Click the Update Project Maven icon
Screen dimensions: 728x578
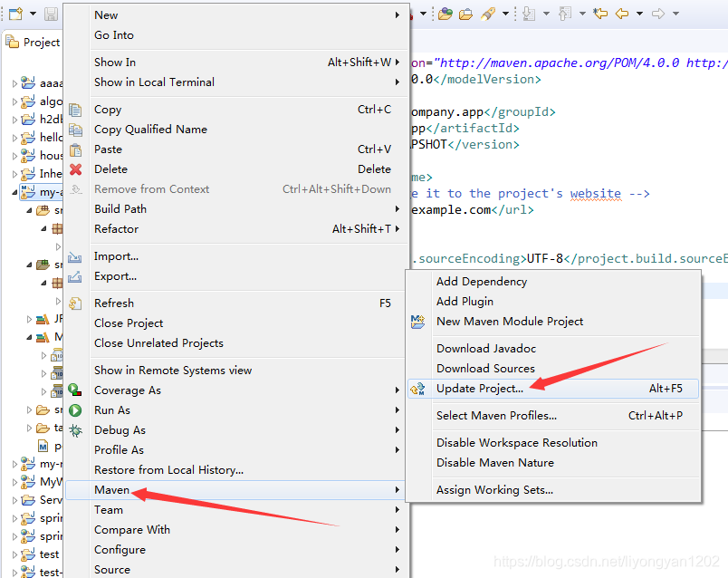[417, 389]
